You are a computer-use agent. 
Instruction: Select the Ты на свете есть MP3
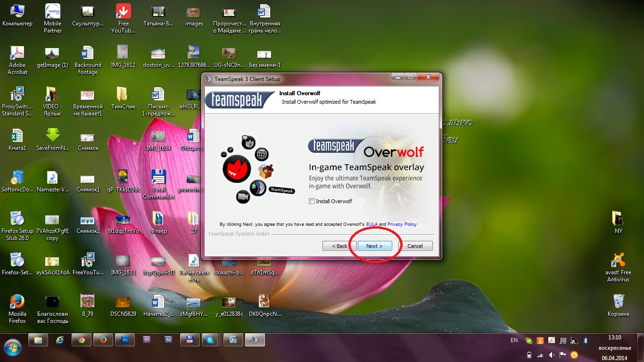click(x=194, y=267)
